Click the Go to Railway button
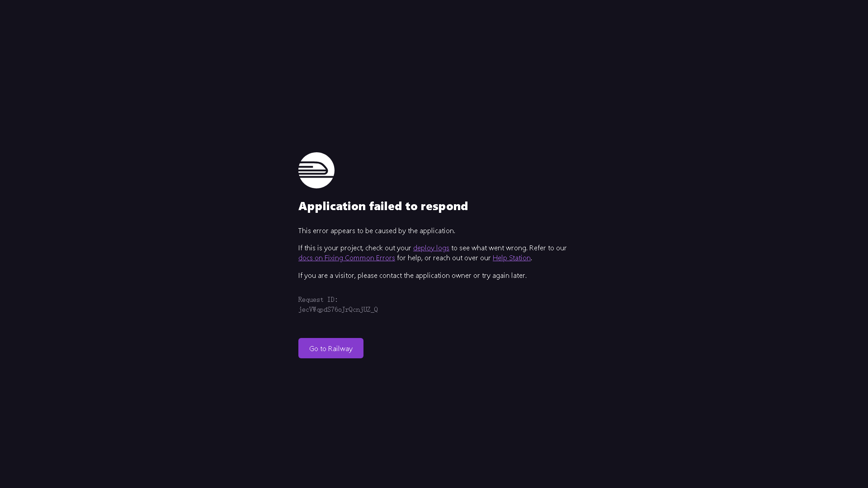Image resolution: width=868 pixels, height=488 pixels. [331, 348]
